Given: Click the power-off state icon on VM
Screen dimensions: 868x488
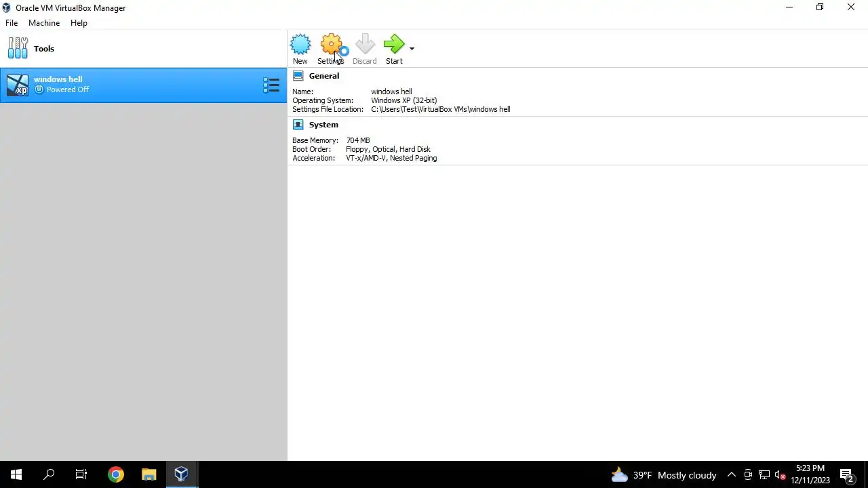Looking at the screenshot, I should [x=39, y=89].
